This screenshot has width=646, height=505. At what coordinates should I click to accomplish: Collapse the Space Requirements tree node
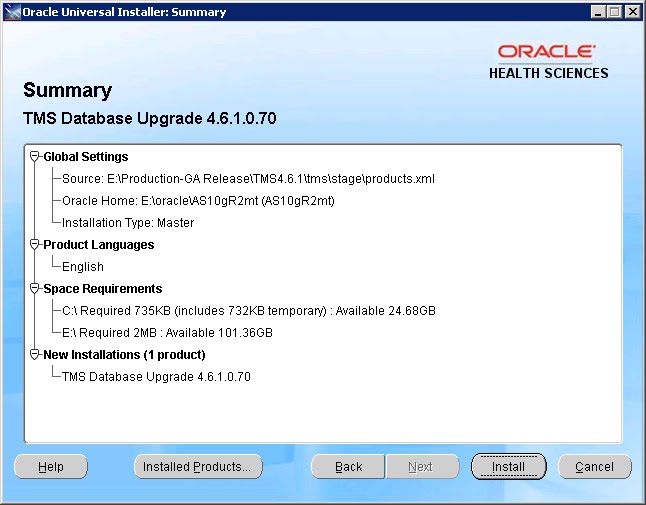35,288
